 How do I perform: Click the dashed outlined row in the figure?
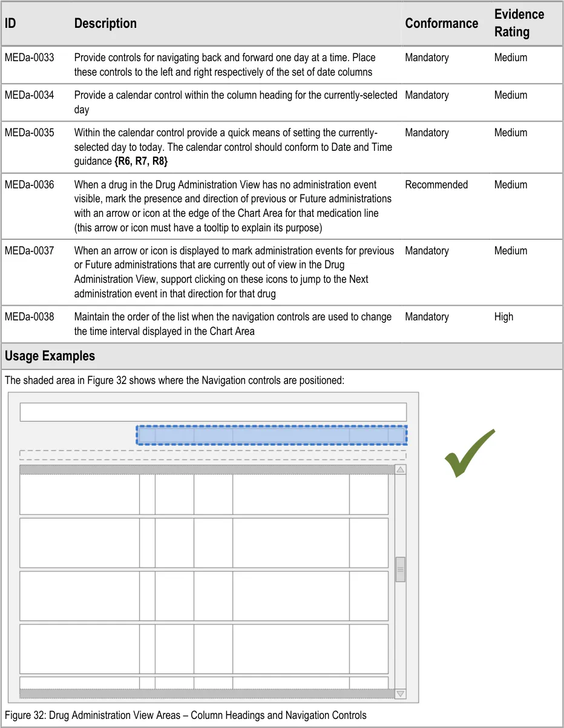(x=212, y=455)
